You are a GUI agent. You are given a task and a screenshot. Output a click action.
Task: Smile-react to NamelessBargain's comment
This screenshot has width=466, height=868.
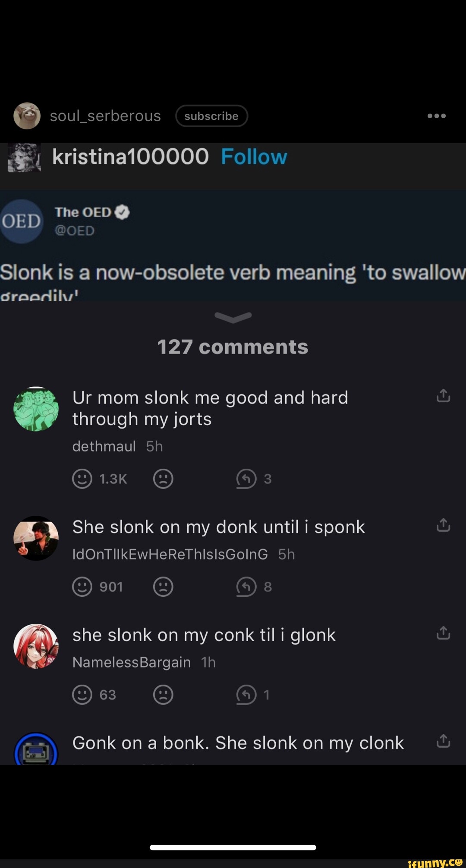(82, 694)
